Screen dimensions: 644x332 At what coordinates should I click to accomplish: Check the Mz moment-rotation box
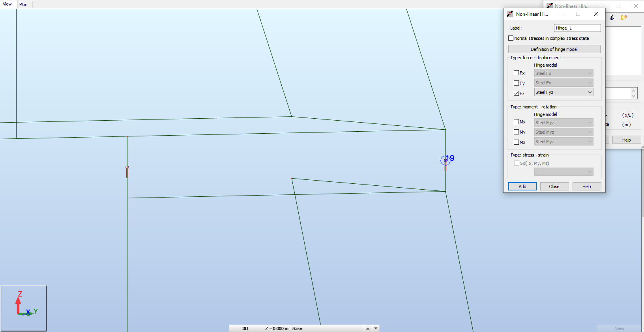coord(516,142)
